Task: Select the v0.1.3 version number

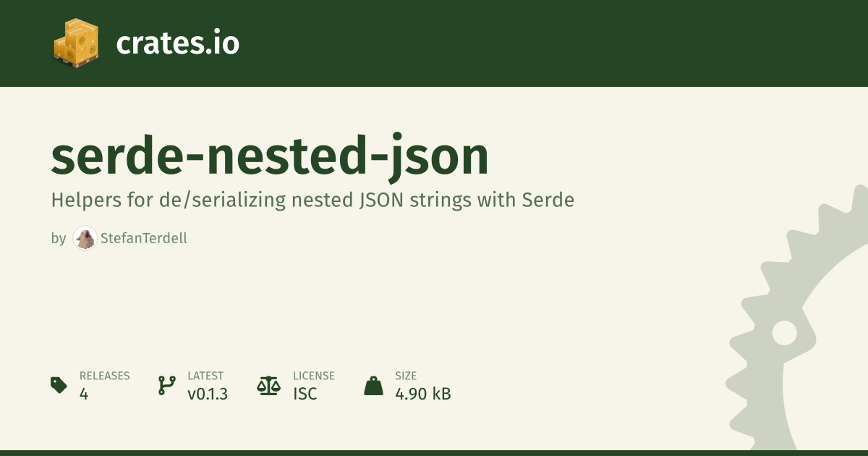Action: pyautogui.click(x=208, y=394)
